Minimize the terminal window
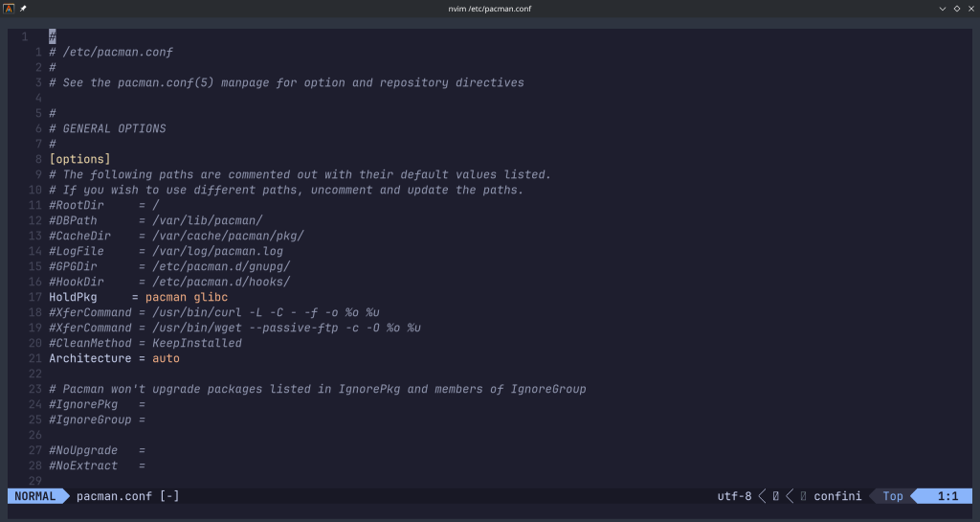Viewport: 980px width, 522px height. pos(943,9)
